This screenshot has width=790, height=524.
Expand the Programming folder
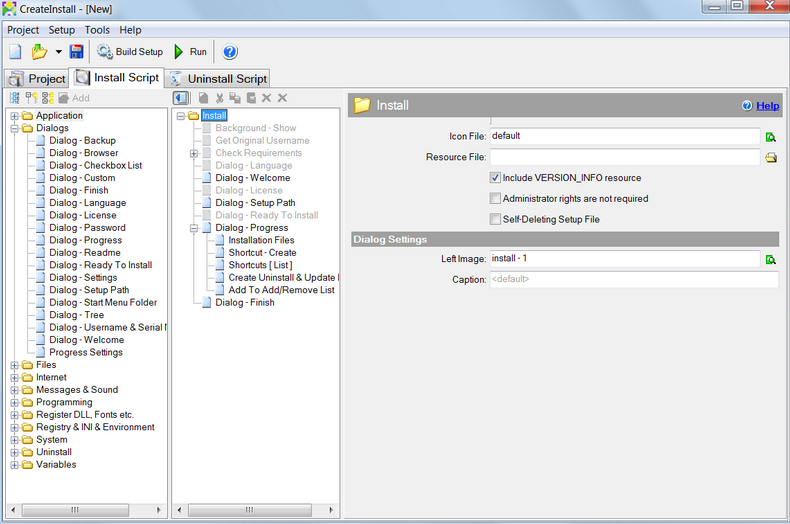click(x=15, y=403)
